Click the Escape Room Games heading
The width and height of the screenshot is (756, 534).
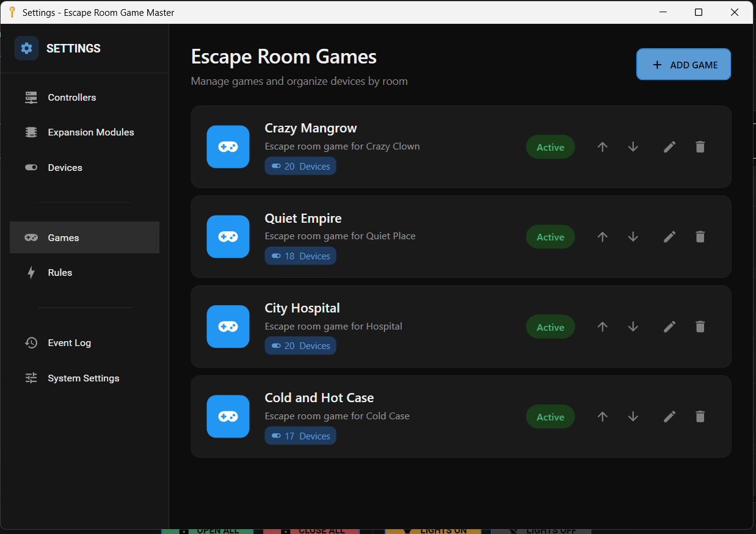pyautogui.click(x=284, y=57)
